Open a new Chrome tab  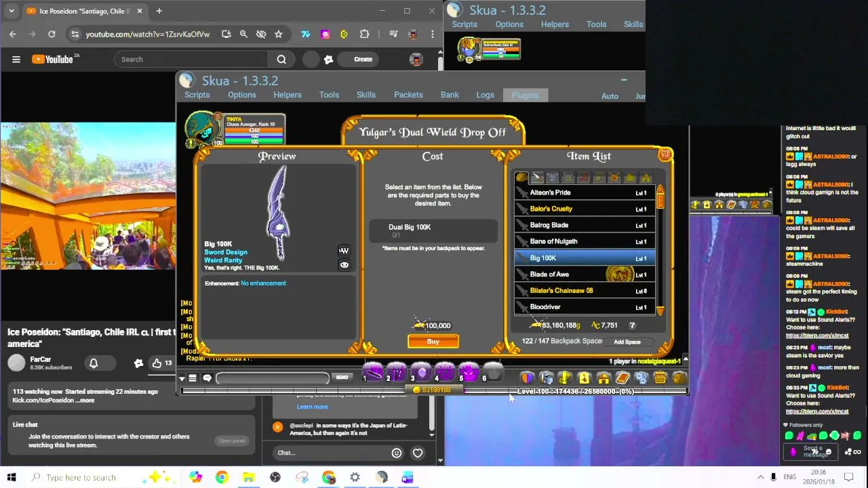[159, 11]
